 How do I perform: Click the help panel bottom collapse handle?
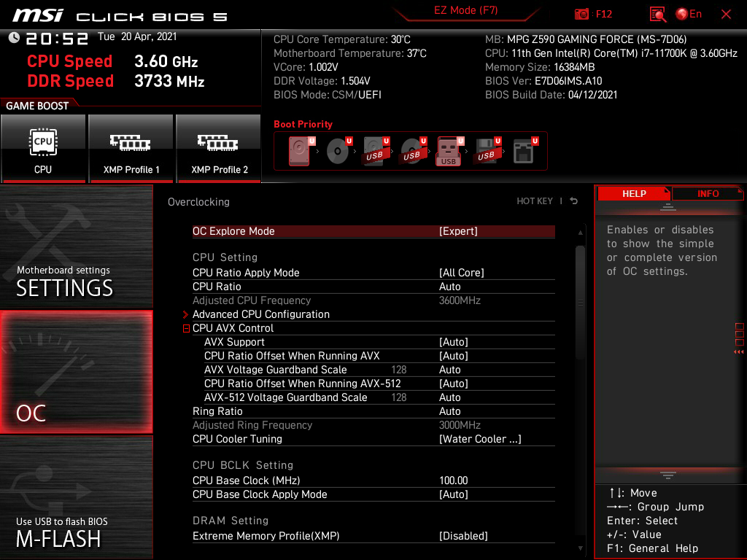[667, 475]
